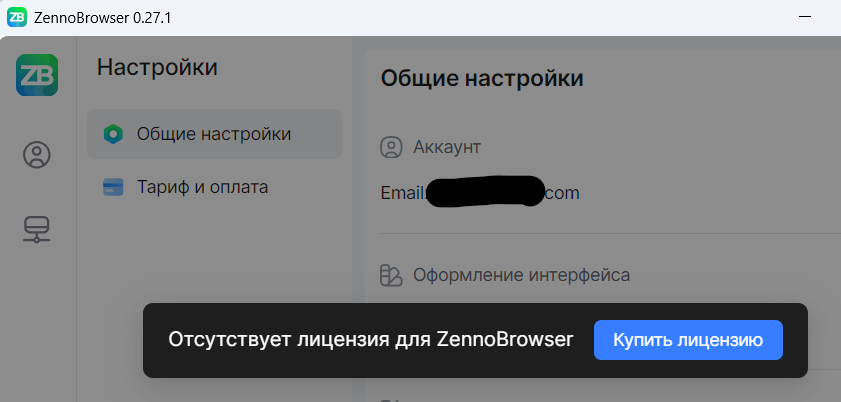841x402 pixels.
Task: Click the Аккаунт section label
Action: pyautogui.click(x=447, y=147)
